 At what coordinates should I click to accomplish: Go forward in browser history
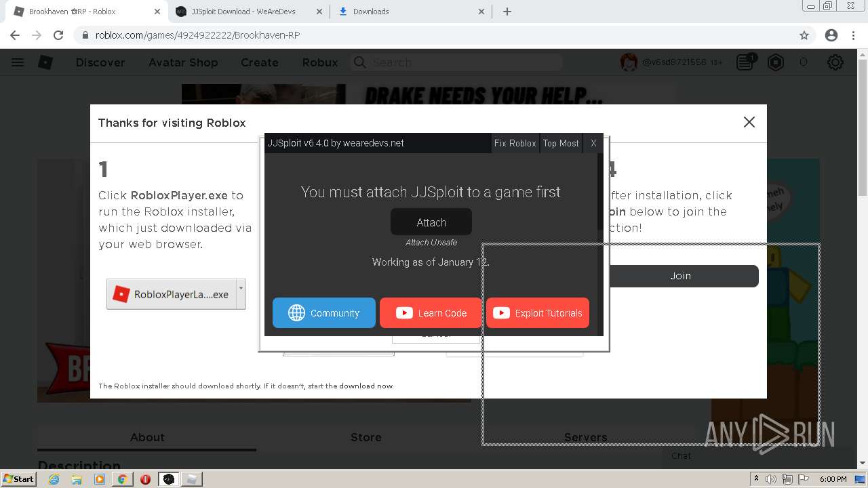pyautogui.click(x=37, y=35)
